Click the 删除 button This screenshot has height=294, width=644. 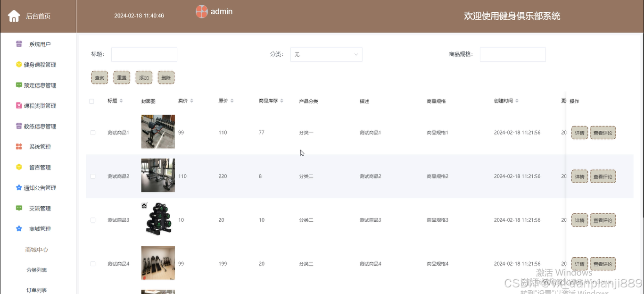pyautogui.click(x=166, y=77)
